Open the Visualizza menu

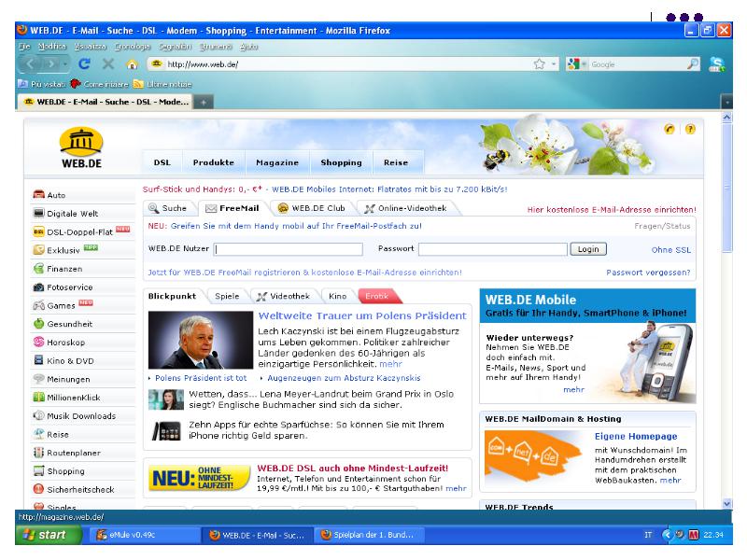pyautogui.click(x=90, y=46)
